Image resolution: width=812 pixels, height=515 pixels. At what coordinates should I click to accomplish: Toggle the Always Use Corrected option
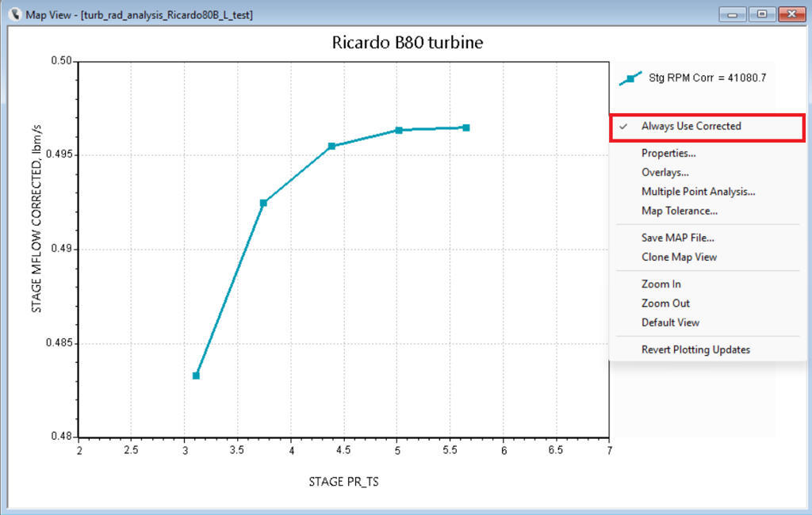coord(691,127)
